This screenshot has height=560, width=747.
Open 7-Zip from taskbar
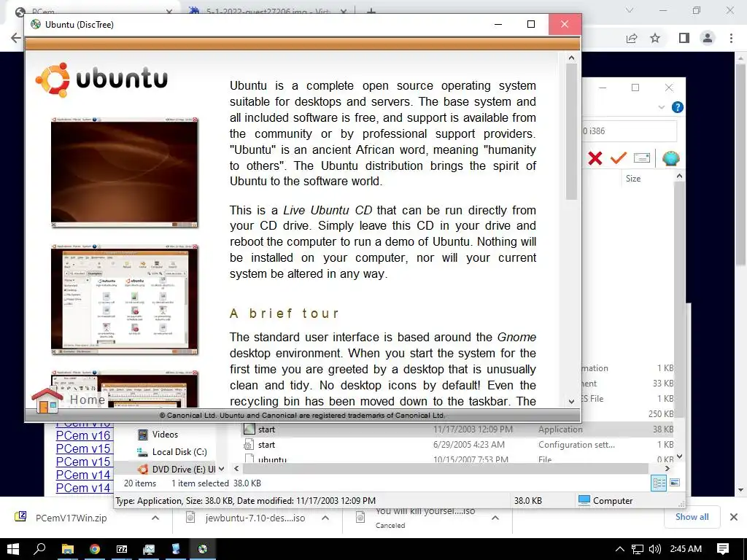(122, 549)
